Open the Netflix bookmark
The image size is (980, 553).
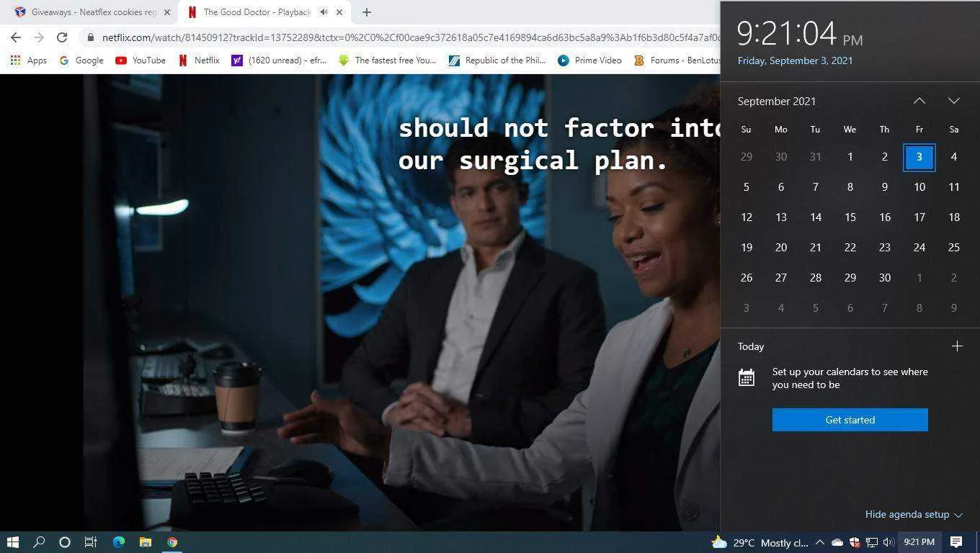(199, 60)
